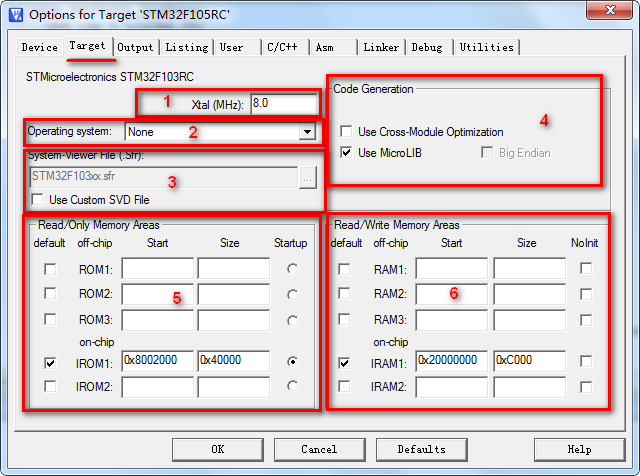Toggle the IROM1 default checkbox

[x=50, y=363]
